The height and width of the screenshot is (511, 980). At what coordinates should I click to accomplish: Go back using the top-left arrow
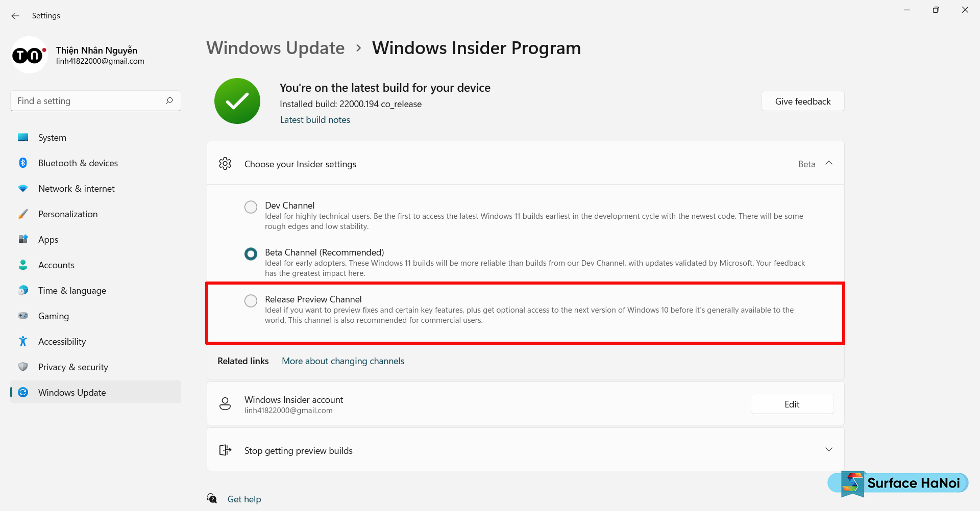15,16
